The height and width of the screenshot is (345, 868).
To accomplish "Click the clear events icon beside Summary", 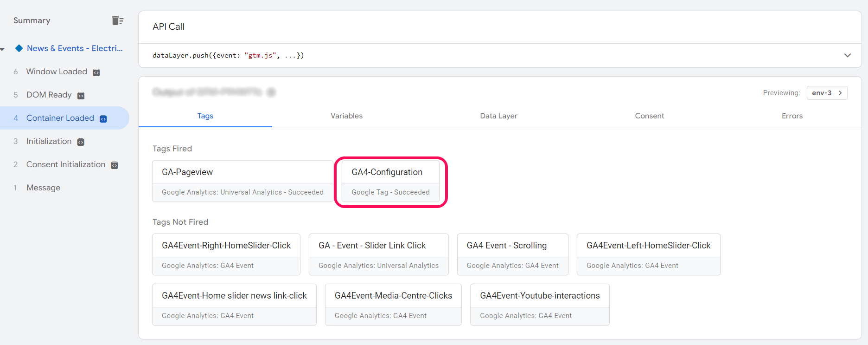I will (x=117, y=20).
